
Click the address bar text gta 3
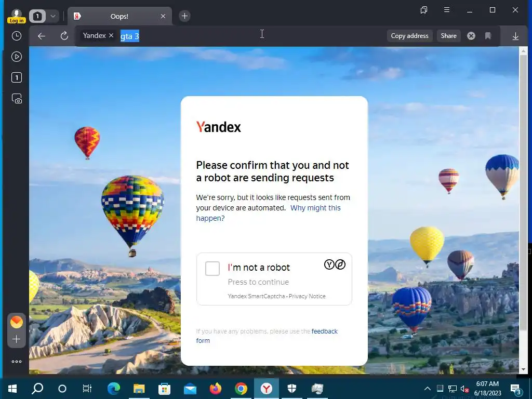(129, 36)
